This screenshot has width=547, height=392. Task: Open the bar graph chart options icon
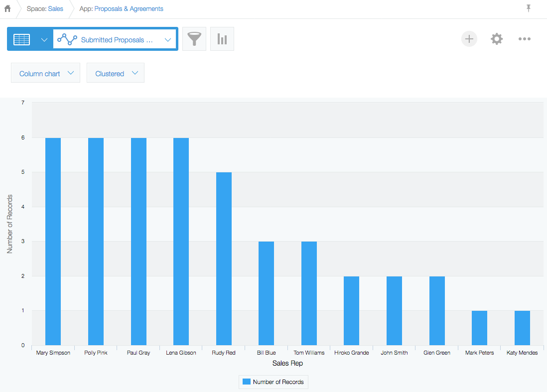tap(222, 39)
